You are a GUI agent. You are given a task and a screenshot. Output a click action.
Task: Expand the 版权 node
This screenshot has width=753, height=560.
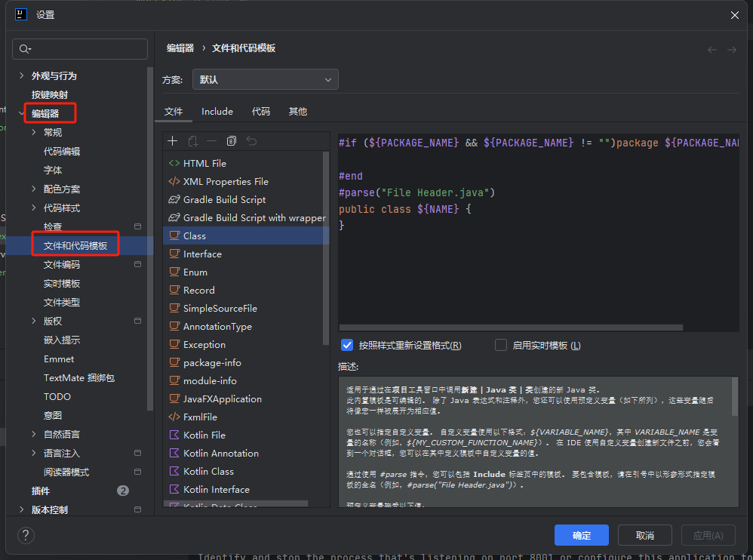click(x=34, y=321)
